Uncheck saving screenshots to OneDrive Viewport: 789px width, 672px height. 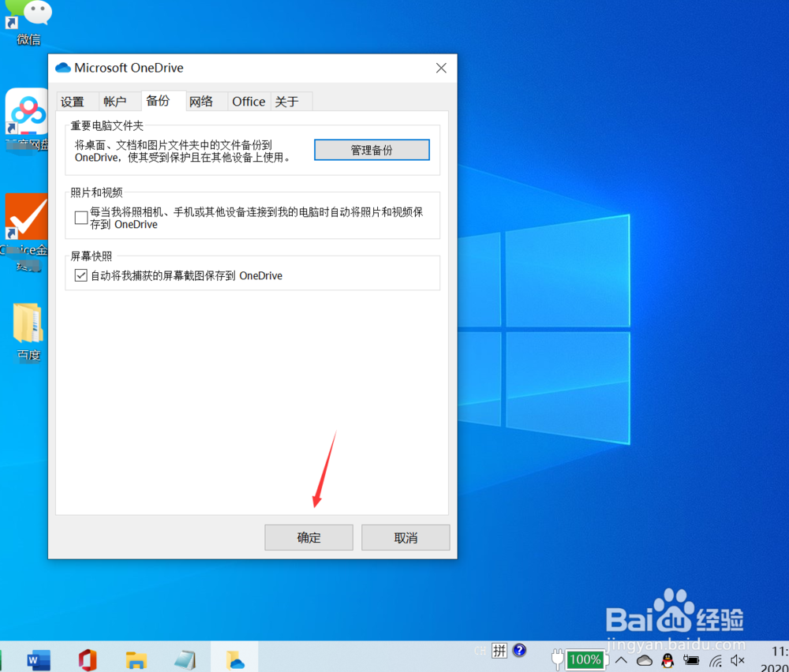coord(81,275)
